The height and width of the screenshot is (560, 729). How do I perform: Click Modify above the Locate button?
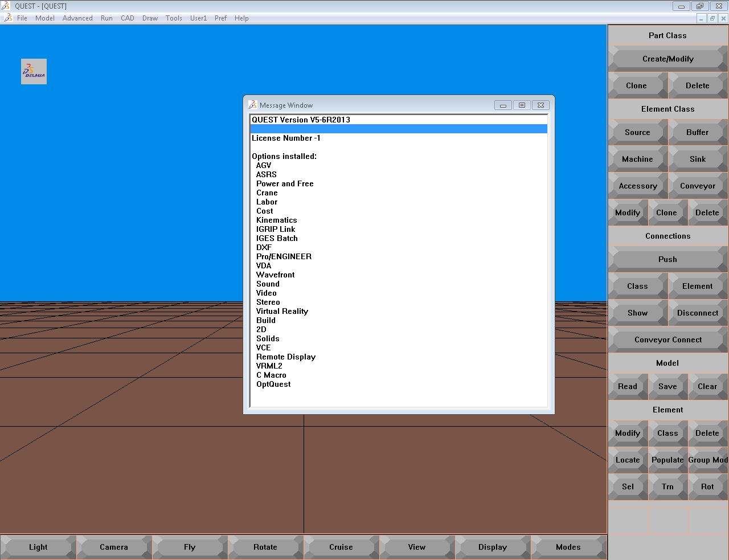(628, 433)
